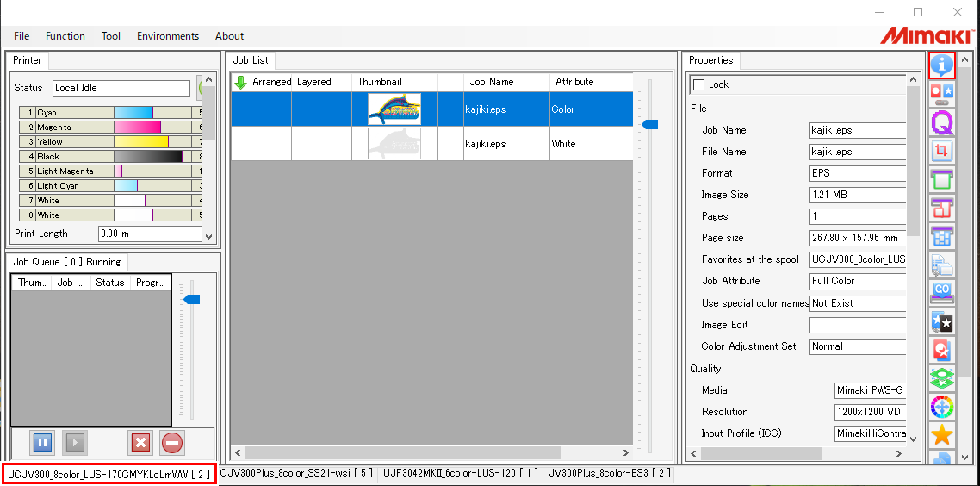Image resolution: width=980 pixels, height=486 pixels.
Task: Switch to CJV300Plus_8color_SS21-wsi printer tab
Action: 297,473
